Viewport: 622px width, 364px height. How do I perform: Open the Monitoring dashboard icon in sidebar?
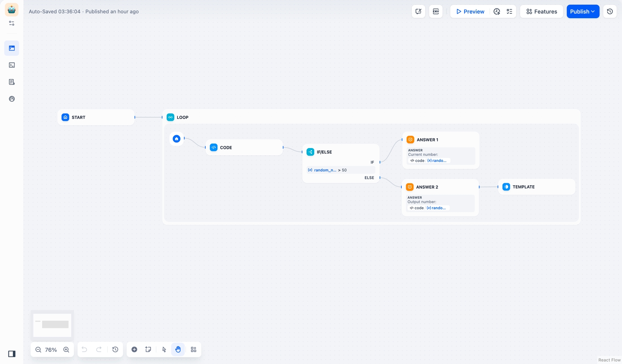click(x=12, y=99)
